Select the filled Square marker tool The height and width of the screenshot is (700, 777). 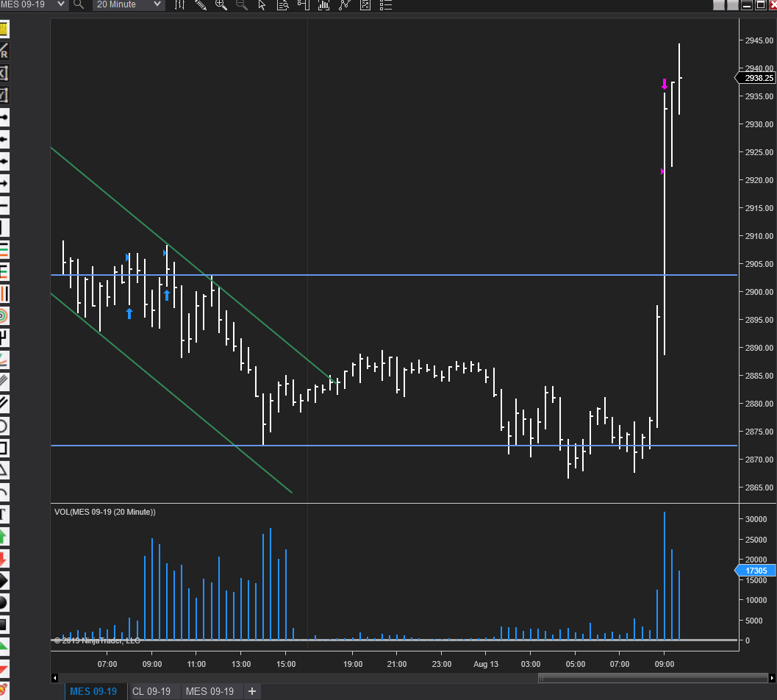click(4, 625)
